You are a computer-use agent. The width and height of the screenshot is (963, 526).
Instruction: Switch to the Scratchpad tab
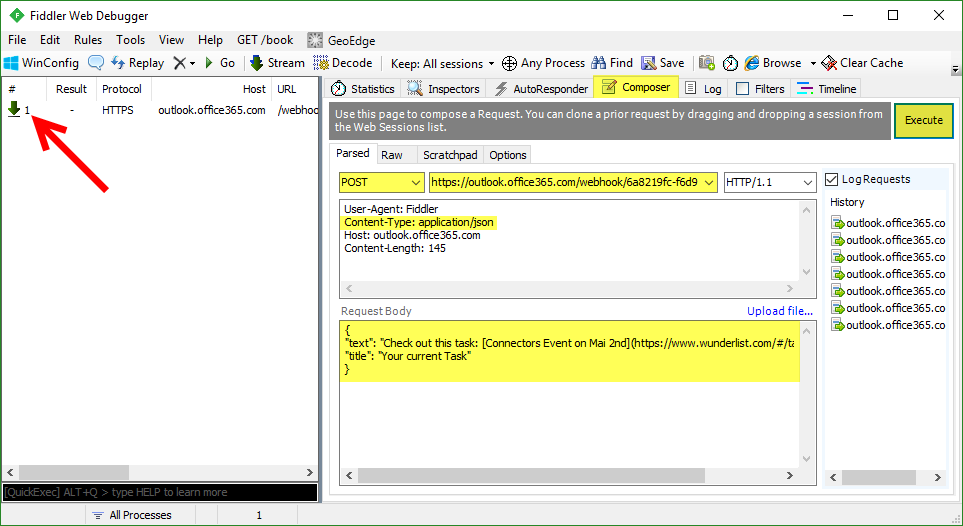450,155
